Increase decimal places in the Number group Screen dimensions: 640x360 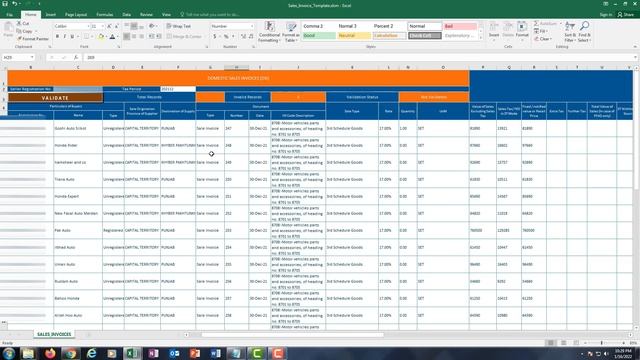coord(243,36)
